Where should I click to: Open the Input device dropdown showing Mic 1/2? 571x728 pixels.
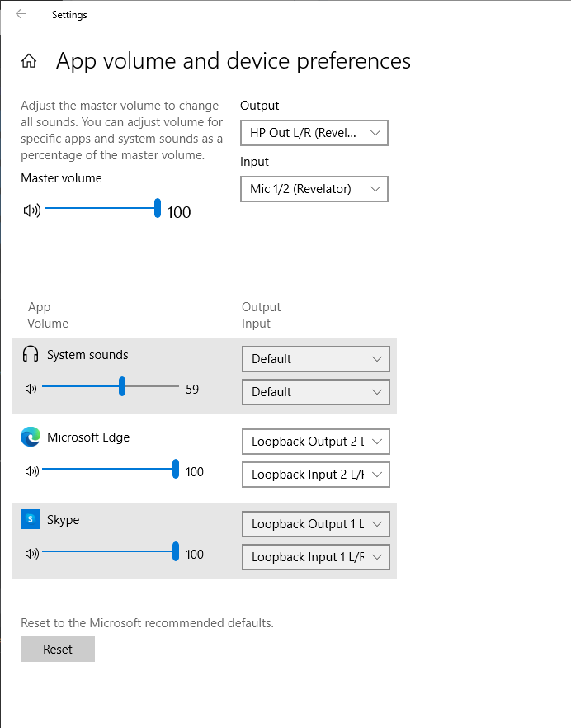[x=314, y=189]
